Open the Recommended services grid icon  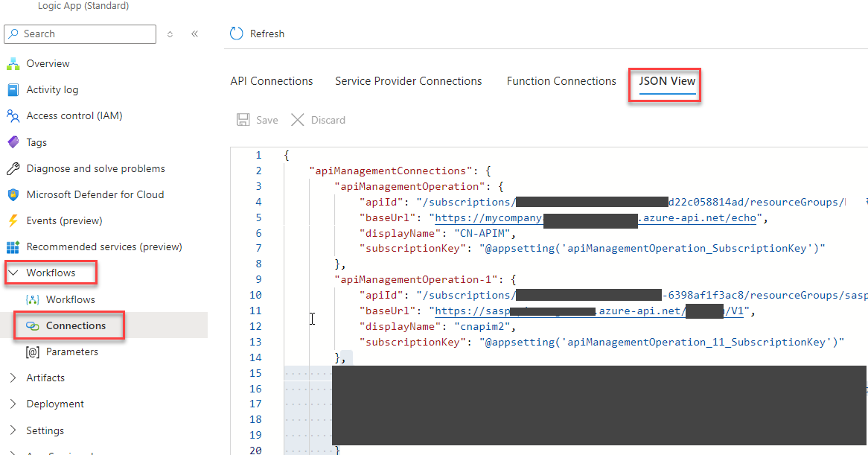click(x=13, y=246)
